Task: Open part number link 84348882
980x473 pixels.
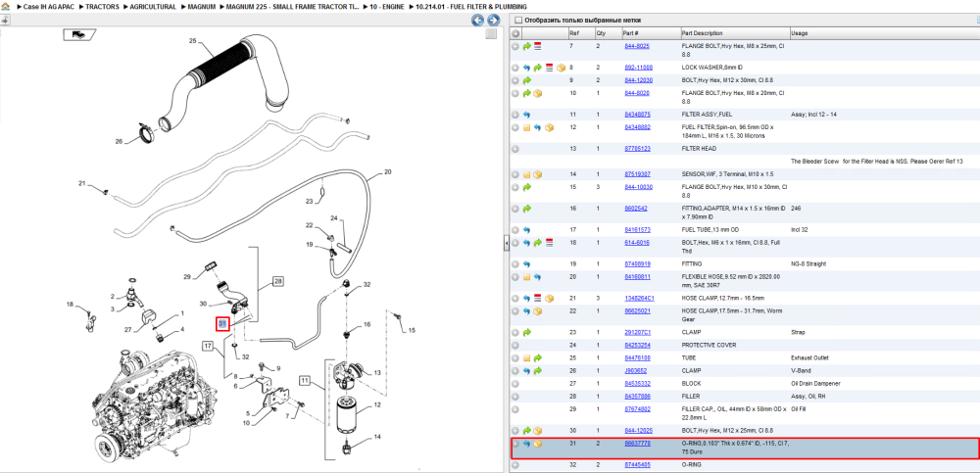Action: pyautogui.click(x=638, y=127)
